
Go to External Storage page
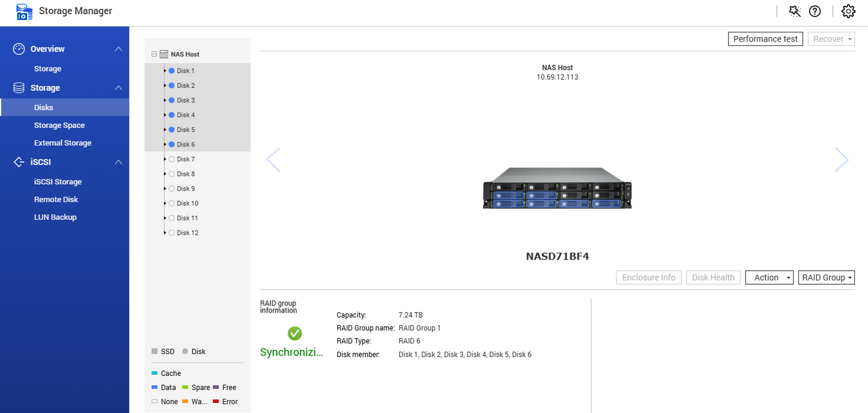(x=63, y=143)
